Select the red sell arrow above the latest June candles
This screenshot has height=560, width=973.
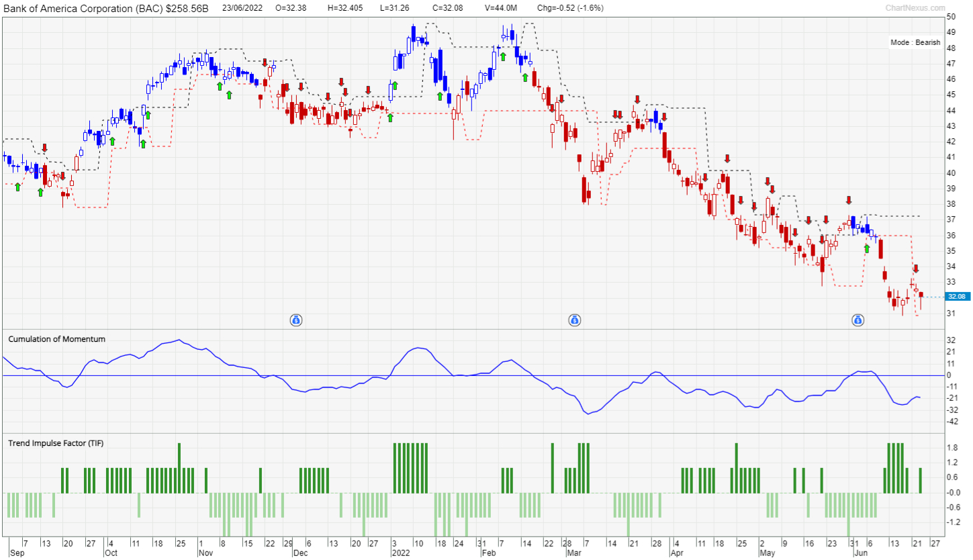916,269
